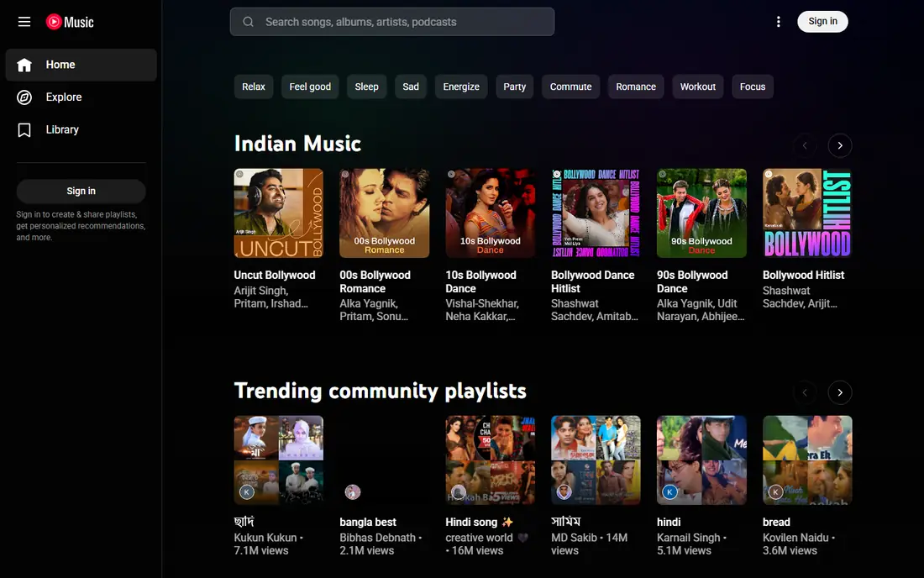Click 'Kovilen Naidu • 3.6M views' text
The image size is (924, 578).
799,544
